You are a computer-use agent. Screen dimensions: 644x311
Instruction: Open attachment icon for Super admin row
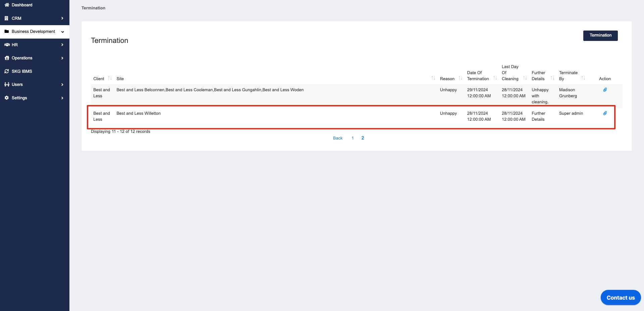pyautogui.click(x=605, y=113)
